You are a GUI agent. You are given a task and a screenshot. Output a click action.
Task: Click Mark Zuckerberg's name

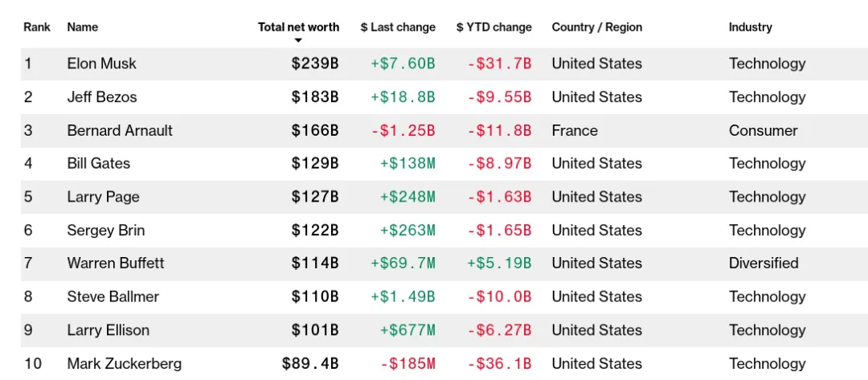point(125,363)
